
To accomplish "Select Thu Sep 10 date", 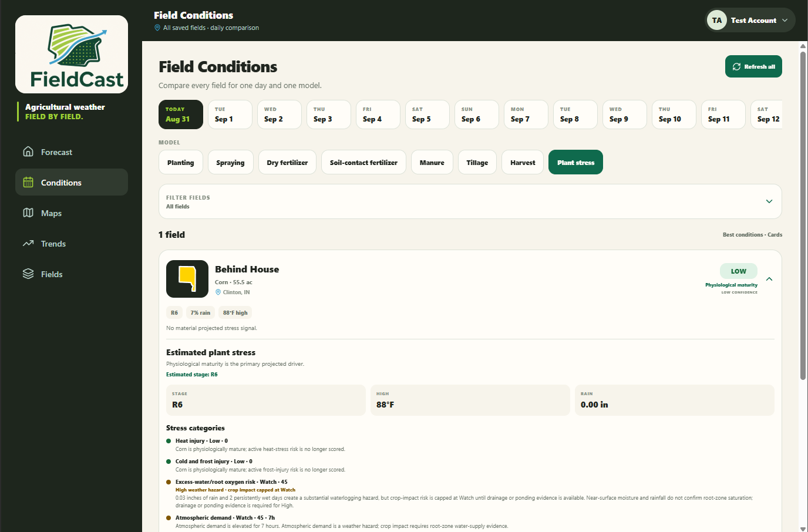I will 674,114.
